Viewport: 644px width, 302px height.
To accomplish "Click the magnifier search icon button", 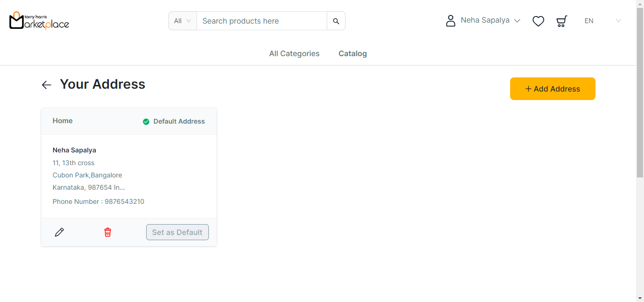I will click(336, 21).
